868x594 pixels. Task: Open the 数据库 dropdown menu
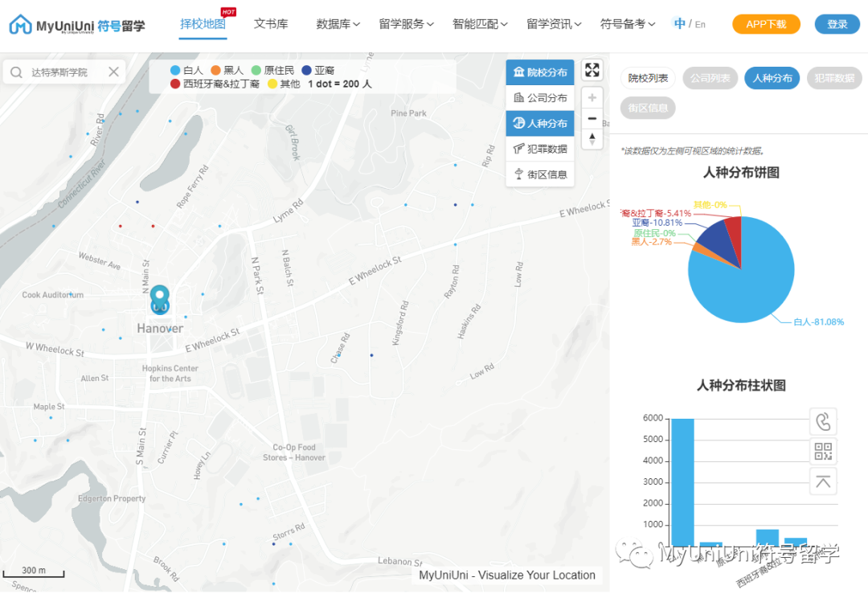338,24
